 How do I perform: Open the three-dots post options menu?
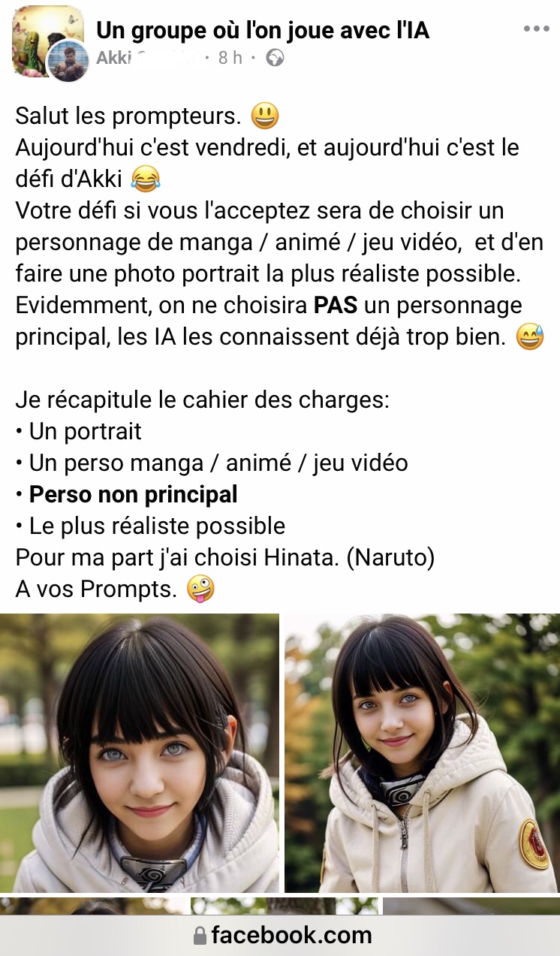tap(537, 29)
